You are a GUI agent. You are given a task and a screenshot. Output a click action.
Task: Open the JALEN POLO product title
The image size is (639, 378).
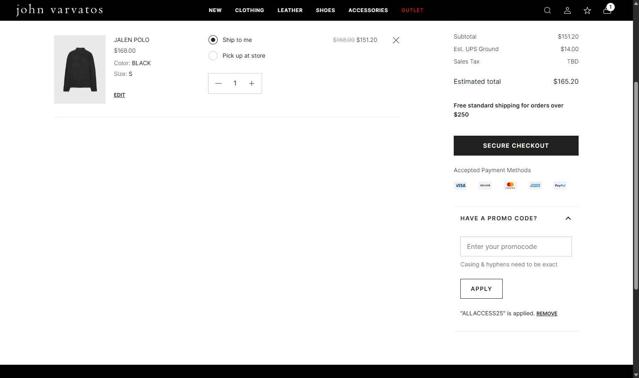131,40
